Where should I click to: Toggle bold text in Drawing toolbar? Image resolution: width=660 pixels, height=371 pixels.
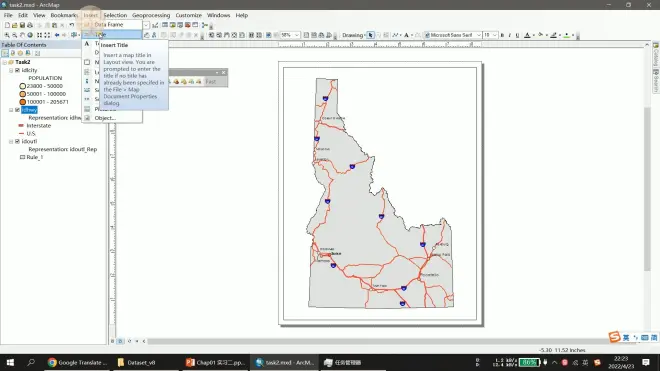[x=502, y=35]
